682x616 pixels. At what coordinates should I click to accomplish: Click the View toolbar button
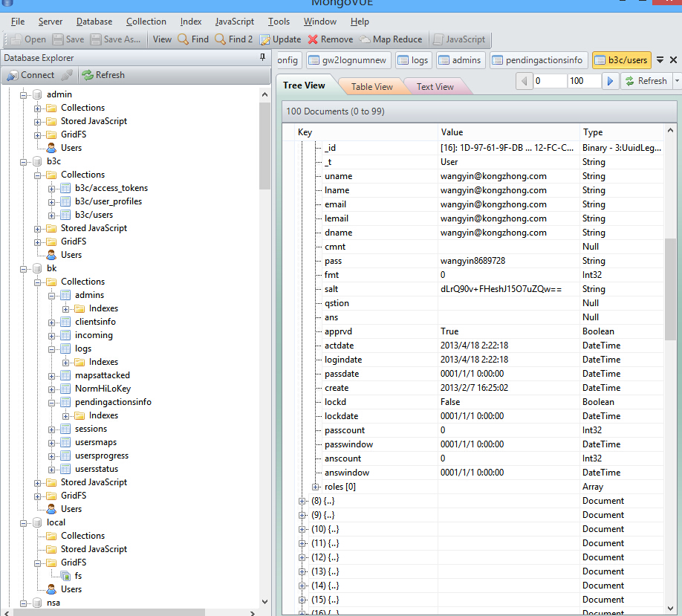point(162,39)
